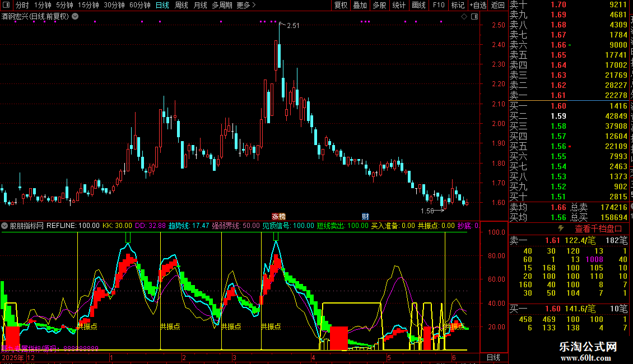Activate the 画线 drawing tool

(418, 5)
